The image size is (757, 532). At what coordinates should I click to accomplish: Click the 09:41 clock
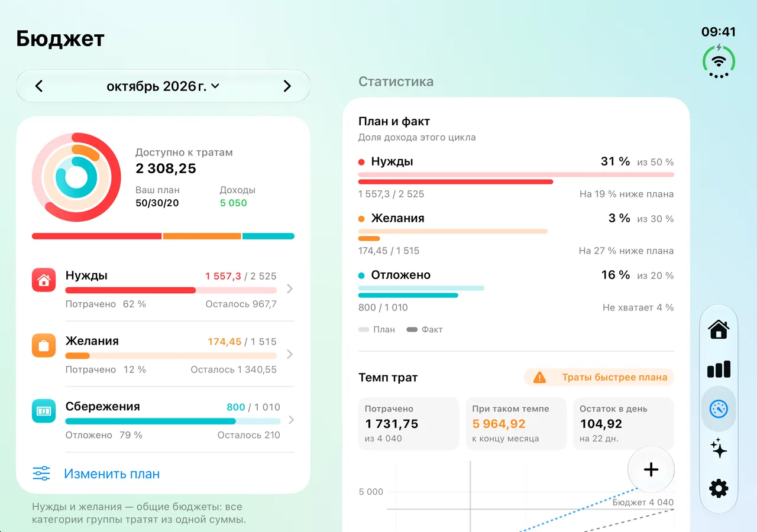(719, 32)
